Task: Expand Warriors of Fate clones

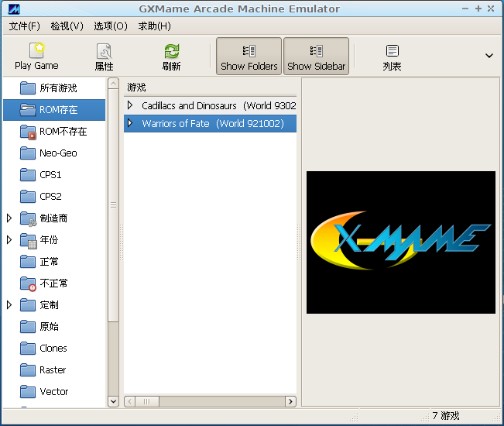Action: 130,123
